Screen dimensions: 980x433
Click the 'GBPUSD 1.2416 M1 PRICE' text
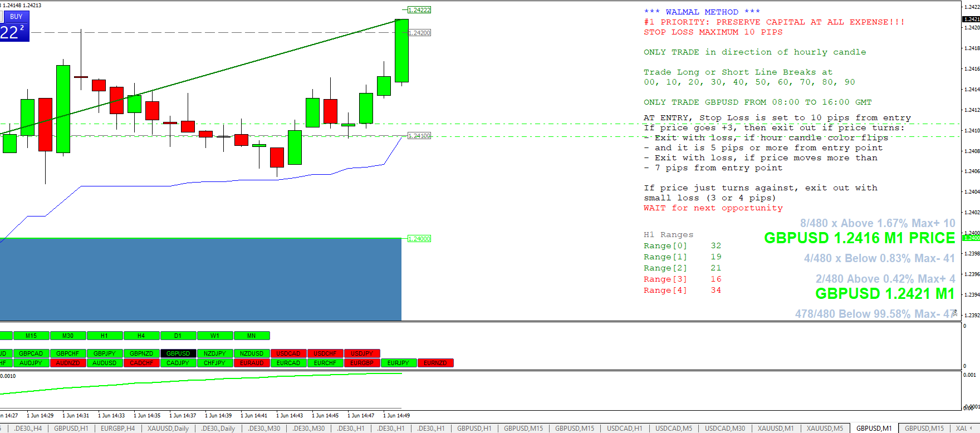[860, 238]
